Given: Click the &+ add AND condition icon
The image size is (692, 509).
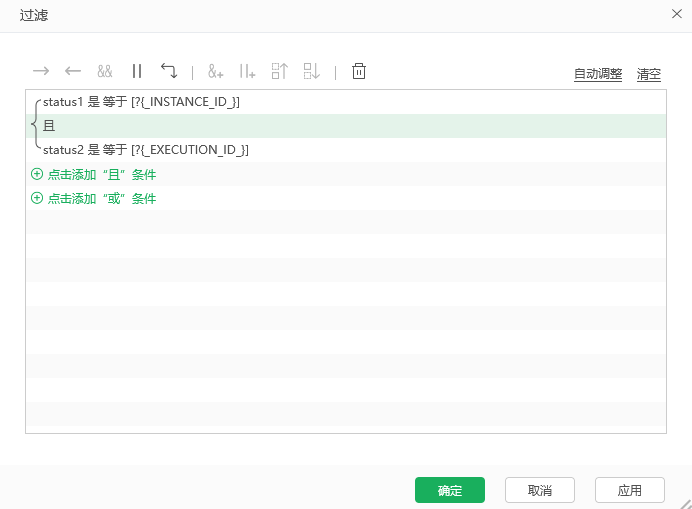Looking at the screenshot, I should [x=216, y=71].
